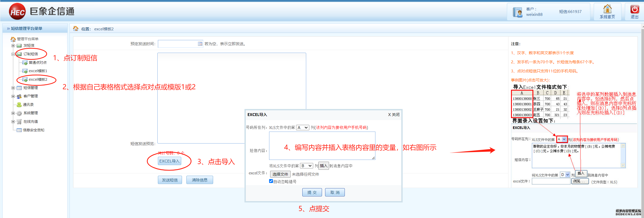Click the 客户管理 users icon

click(x=19, y=96)
